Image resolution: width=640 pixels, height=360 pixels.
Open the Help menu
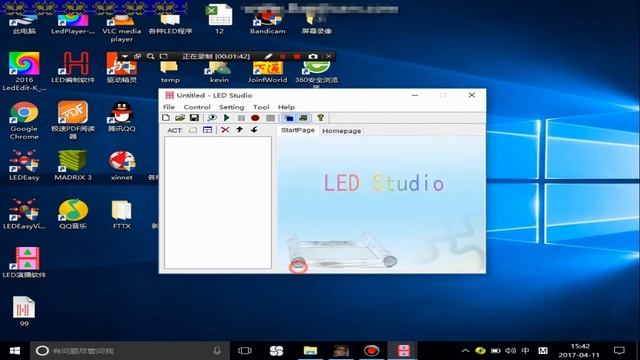tap(286, 107)
